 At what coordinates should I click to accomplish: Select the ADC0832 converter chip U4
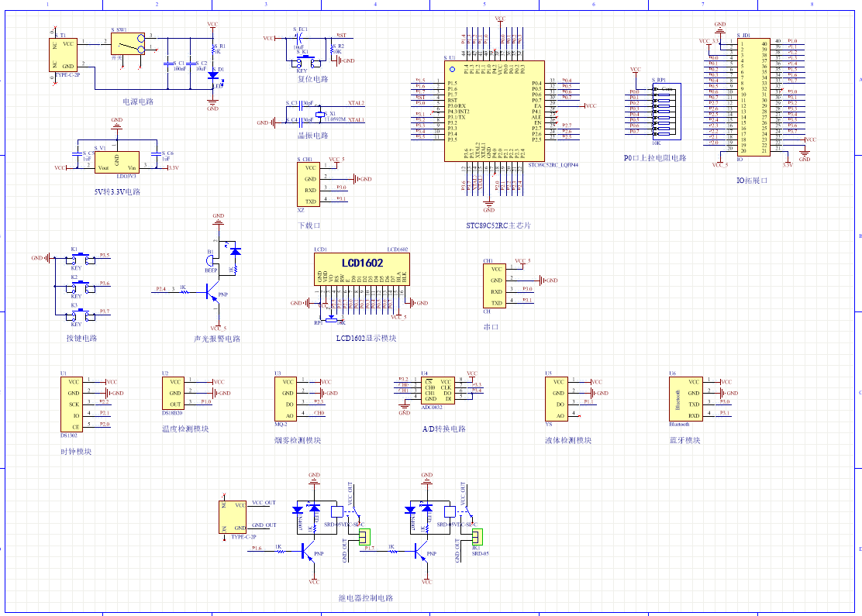click(436, 391)
